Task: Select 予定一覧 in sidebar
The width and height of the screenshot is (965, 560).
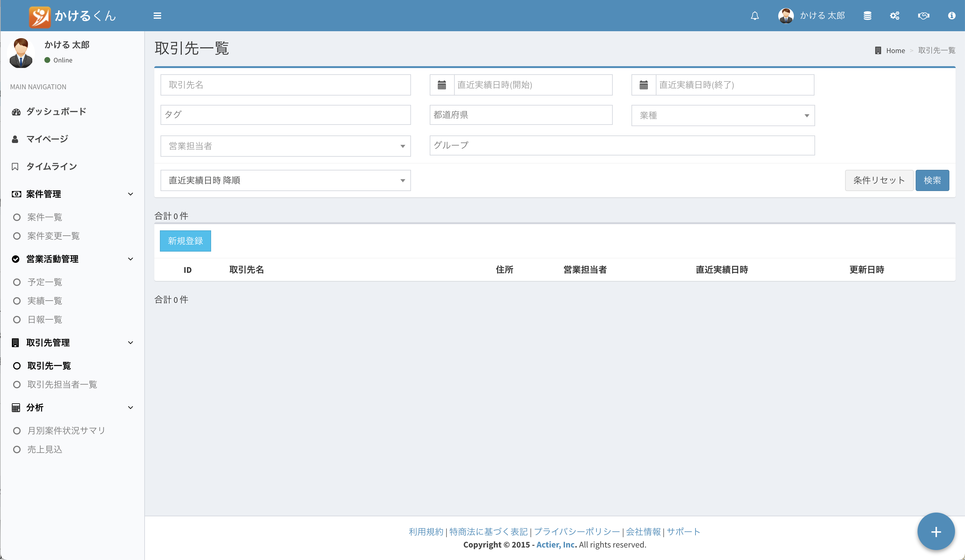Action: 45,282
